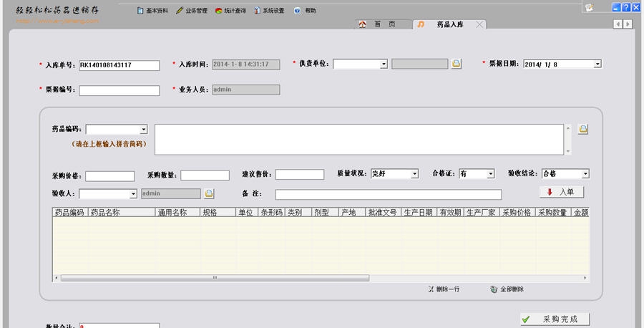Open supplier lookup icon next to 供货单位
This screenshot has width=644, height=328.
(456, 64)
